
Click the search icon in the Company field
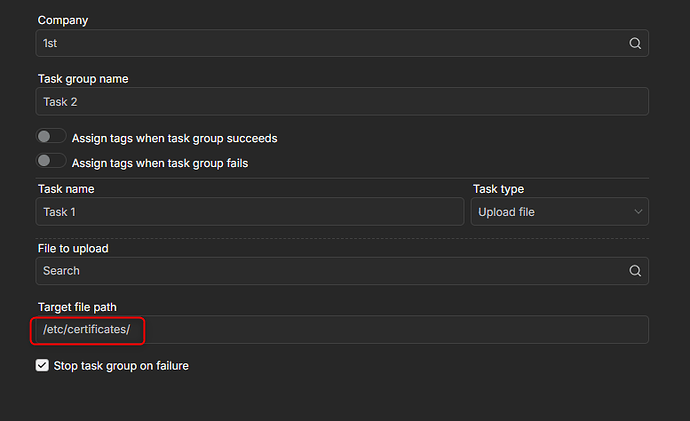(635, 44)
